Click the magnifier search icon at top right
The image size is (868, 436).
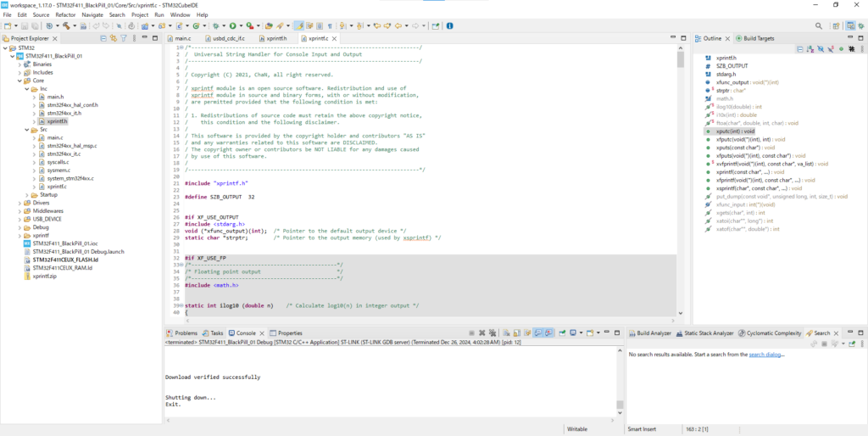coord(819,25)
